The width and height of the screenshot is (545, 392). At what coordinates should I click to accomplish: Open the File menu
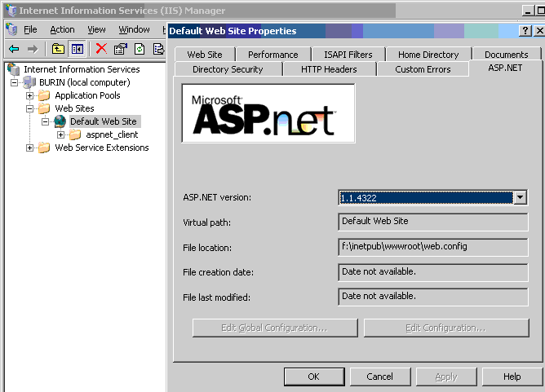point(30,29)
